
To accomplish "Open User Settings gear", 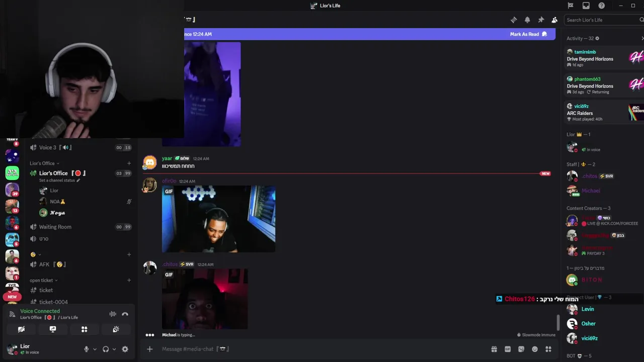I will coord(125,349).
